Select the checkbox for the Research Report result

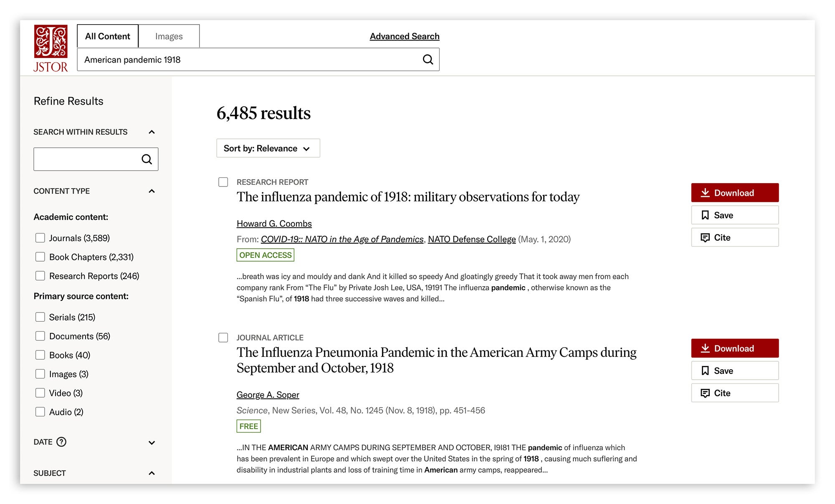(x=223, y=182)
